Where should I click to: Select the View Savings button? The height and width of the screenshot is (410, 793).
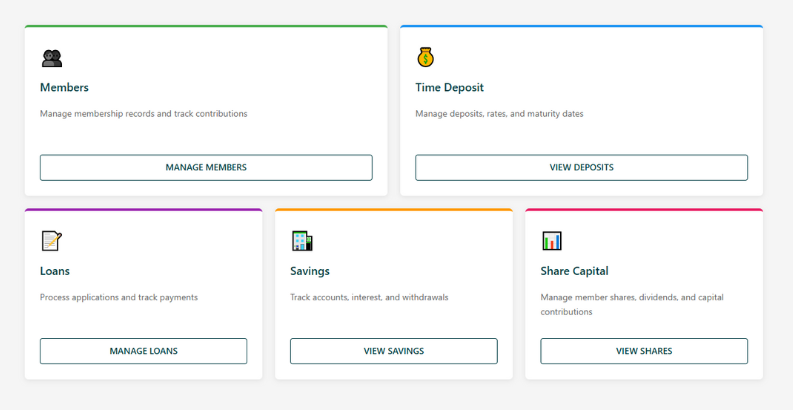(x=394, y=351)
